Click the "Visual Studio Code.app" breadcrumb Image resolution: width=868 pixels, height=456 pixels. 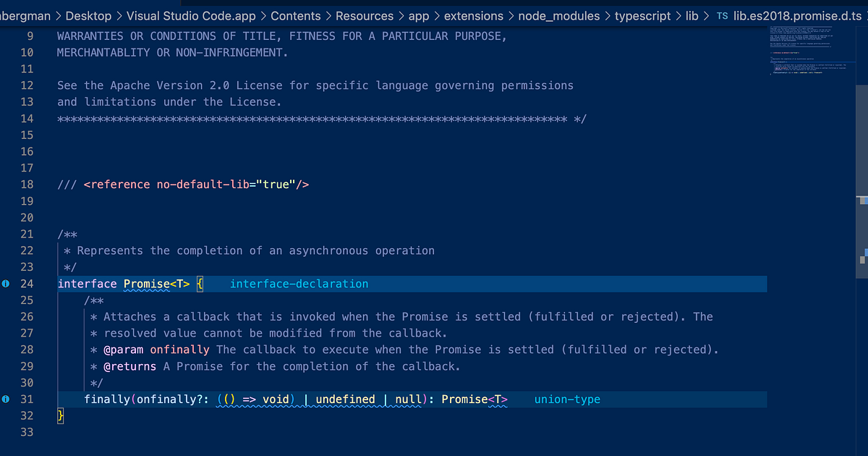point(191,15)
